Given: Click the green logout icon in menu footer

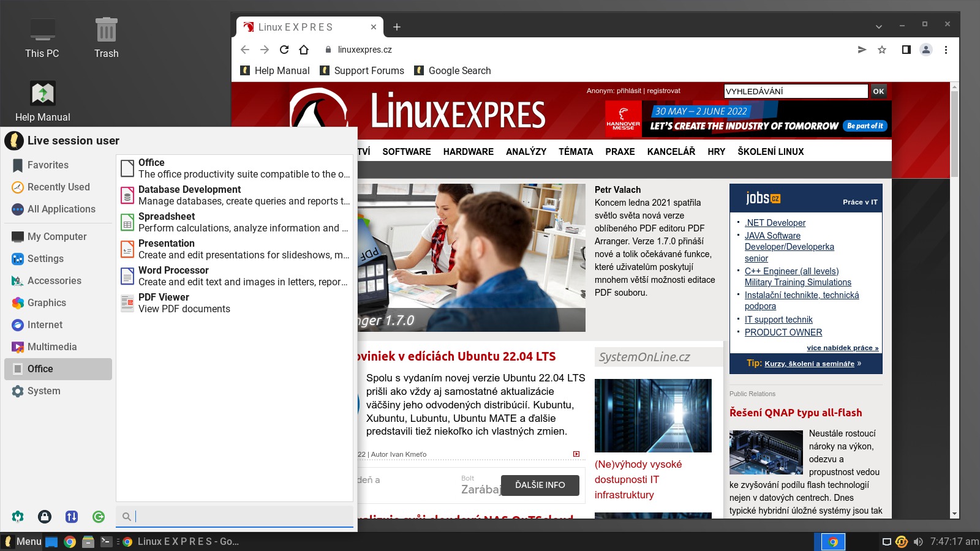Looking at the screenshot, I should click(x=99, y=517).
